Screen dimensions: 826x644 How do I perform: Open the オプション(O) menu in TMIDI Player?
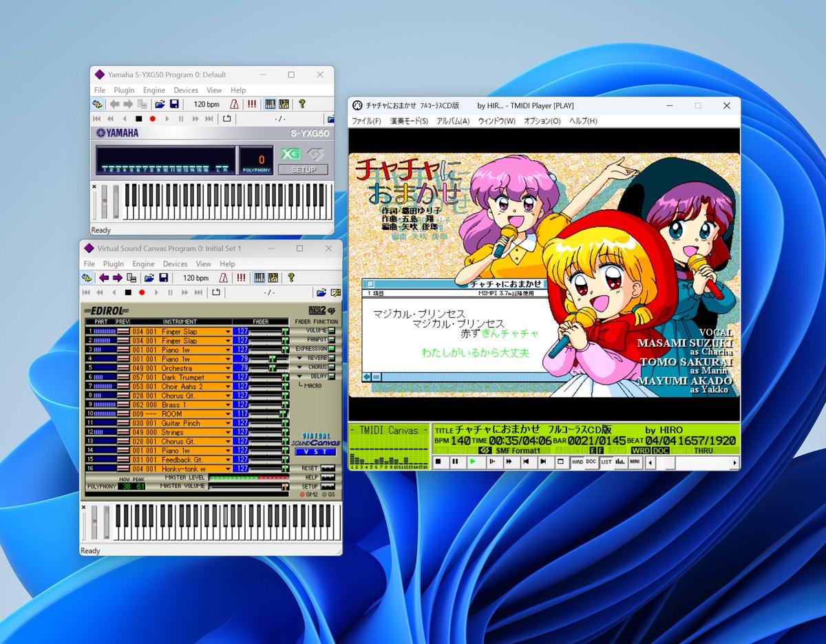[x=542, y=121]
